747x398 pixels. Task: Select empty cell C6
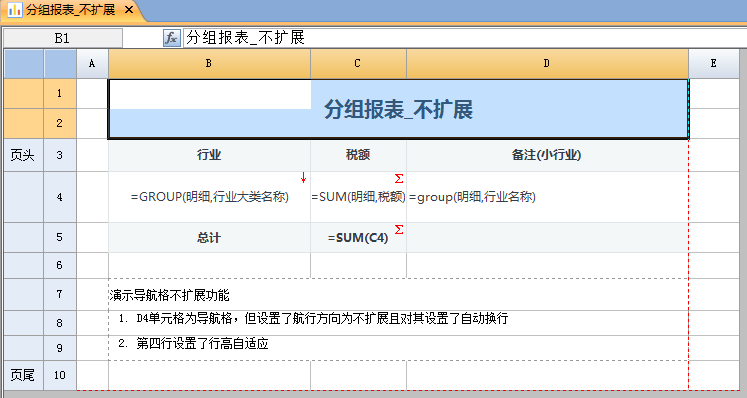coord(358,265)
